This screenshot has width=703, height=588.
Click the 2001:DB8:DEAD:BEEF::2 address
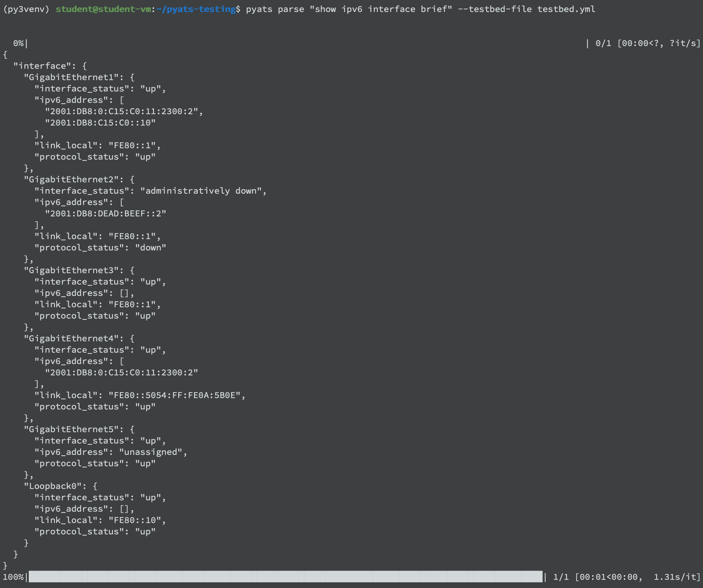pos(105,213)
